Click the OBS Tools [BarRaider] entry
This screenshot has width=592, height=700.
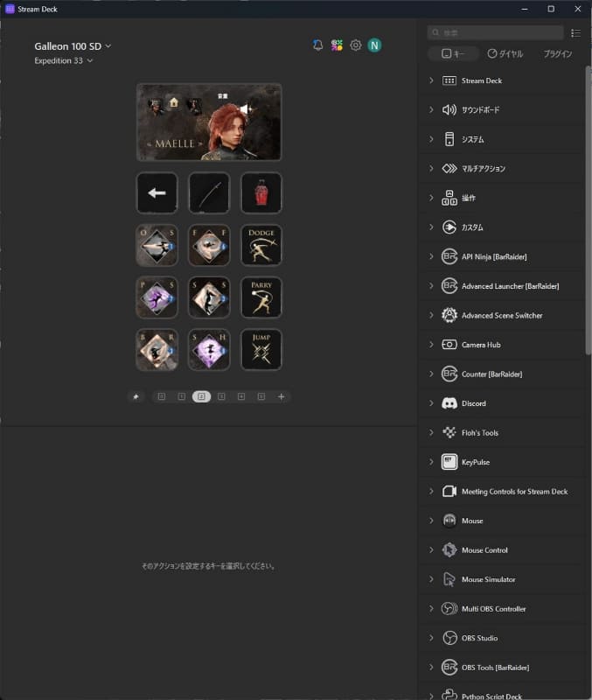(x=502, y=668)
